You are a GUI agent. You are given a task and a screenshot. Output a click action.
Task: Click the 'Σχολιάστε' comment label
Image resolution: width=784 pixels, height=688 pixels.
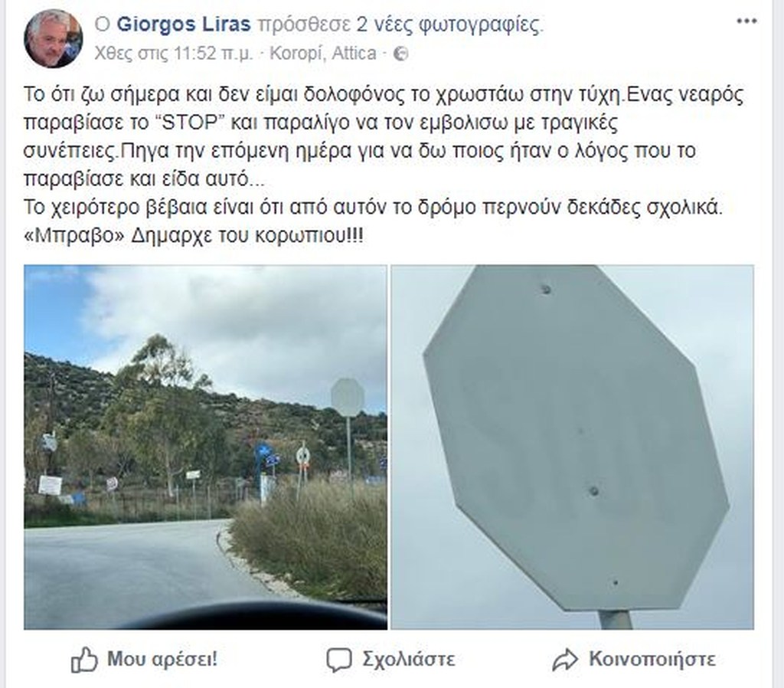point(409,659)
